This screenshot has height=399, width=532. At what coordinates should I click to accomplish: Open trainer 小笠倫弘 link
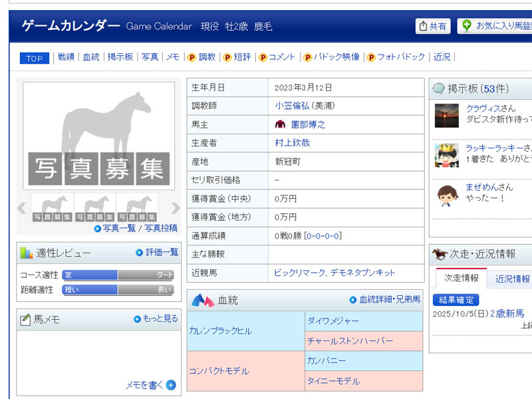[293, 106]
